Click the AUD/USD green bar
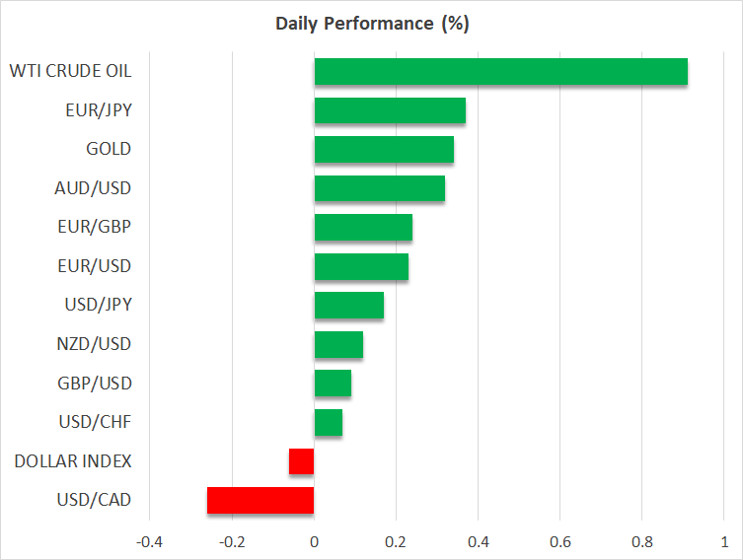The height and width of the screenshot is (560, 743). (379, 188)
